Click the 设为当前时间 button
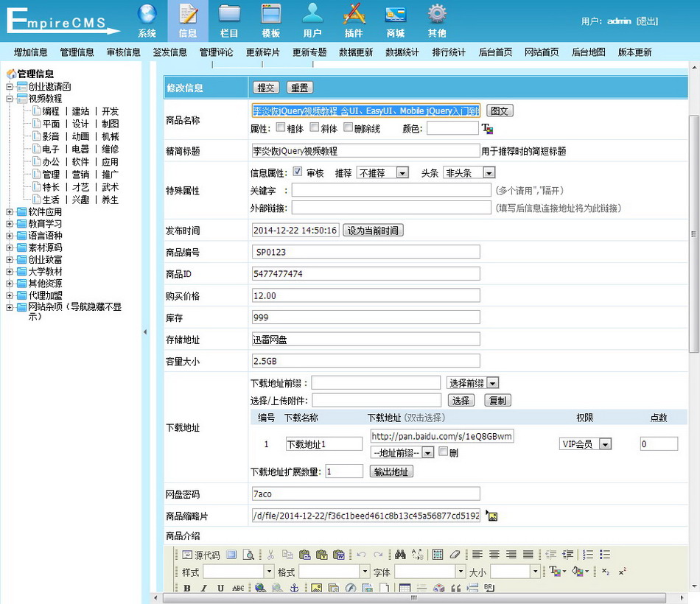 374,231
